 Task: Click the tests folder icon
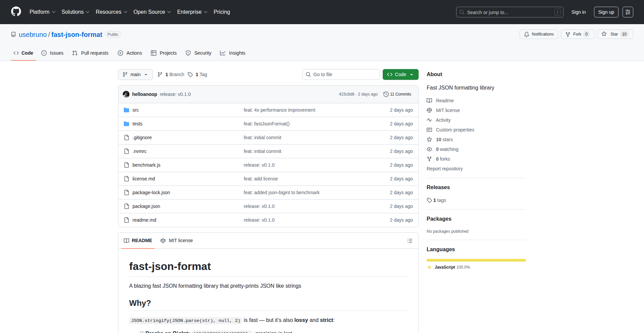pos(126,124)
